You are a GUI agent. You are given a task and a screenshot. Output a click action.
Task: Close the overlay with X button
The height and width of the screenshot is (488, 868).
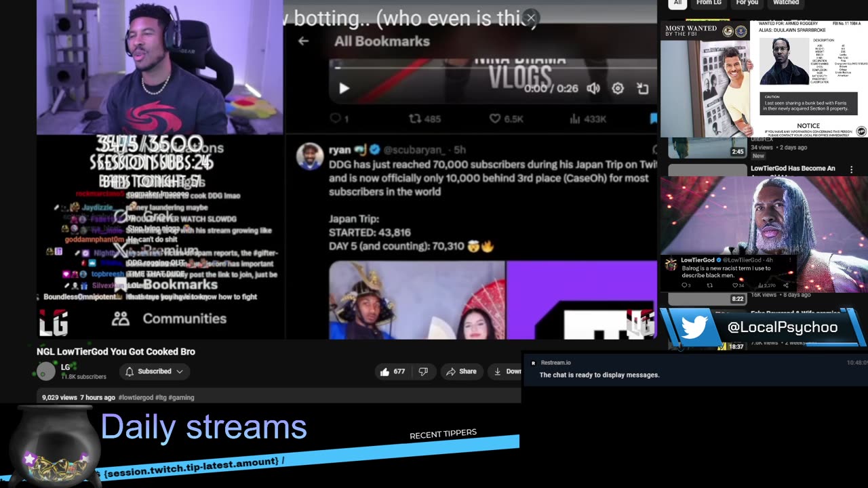tap(531, 18)
